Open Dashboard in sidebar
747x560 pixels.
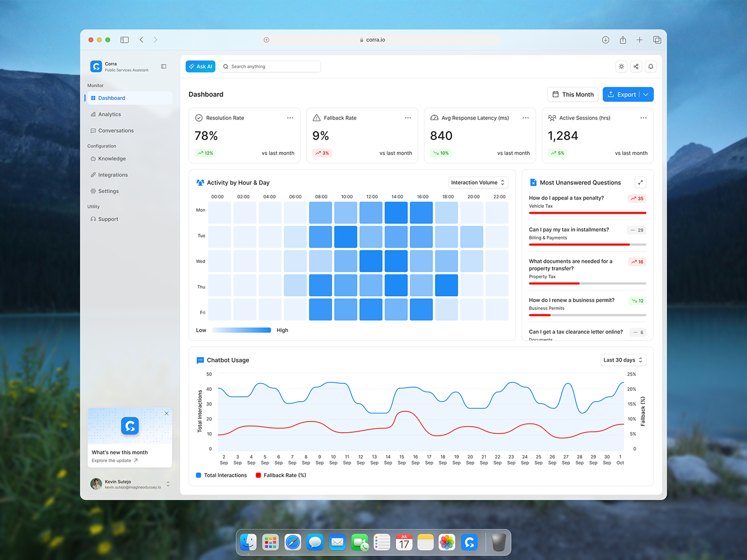pos(129,98)
